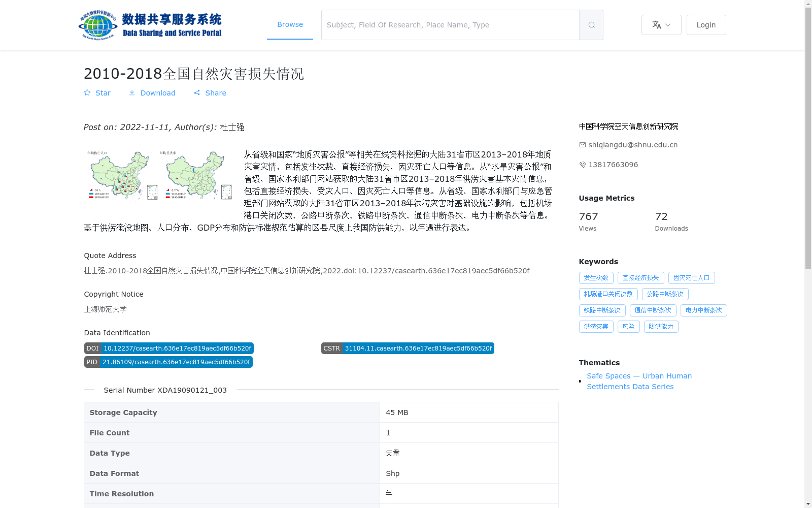
Task: Click copyright holder 上海师范大学
Action: [x=106, y=309]
